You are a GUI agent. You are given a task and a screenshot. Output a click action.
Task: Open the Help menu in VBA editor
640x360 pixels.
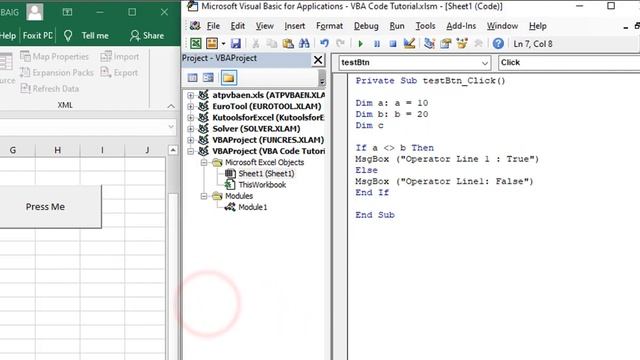(538, 26)
